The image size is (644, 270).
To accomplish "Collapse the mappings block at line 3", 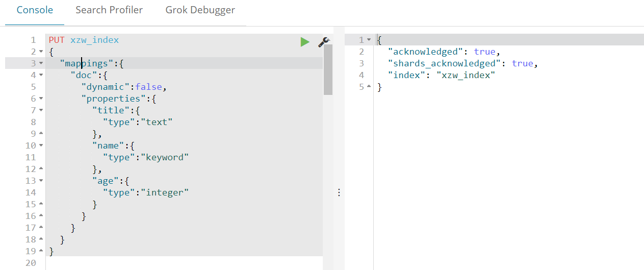I will click(41, 63).
